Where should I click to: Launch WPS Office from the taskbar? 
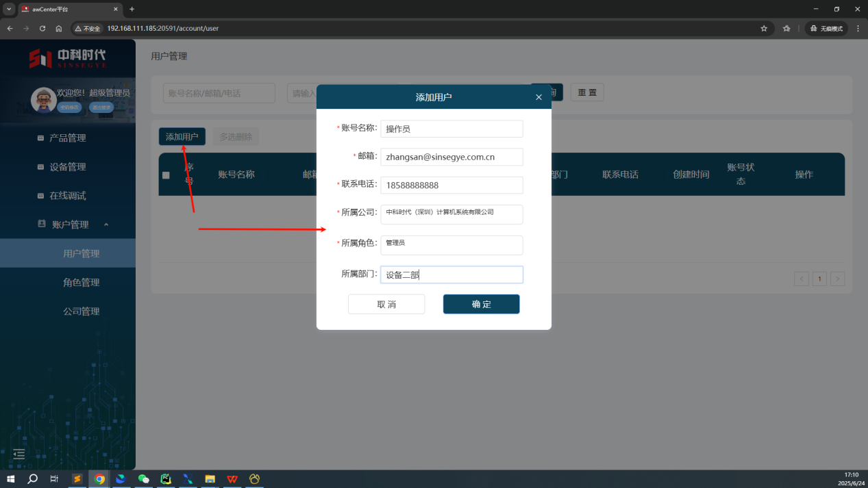(x=232, y=479)
